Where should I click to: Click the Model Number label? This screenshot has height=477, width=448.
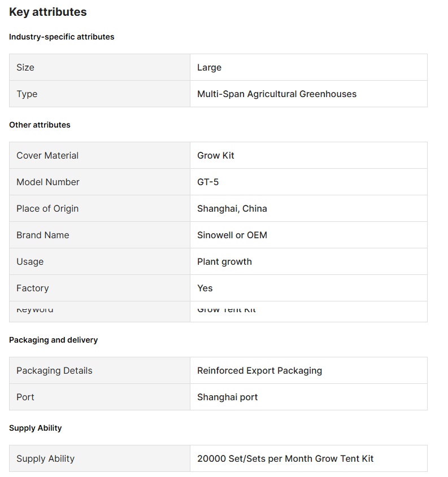(48, 182)
